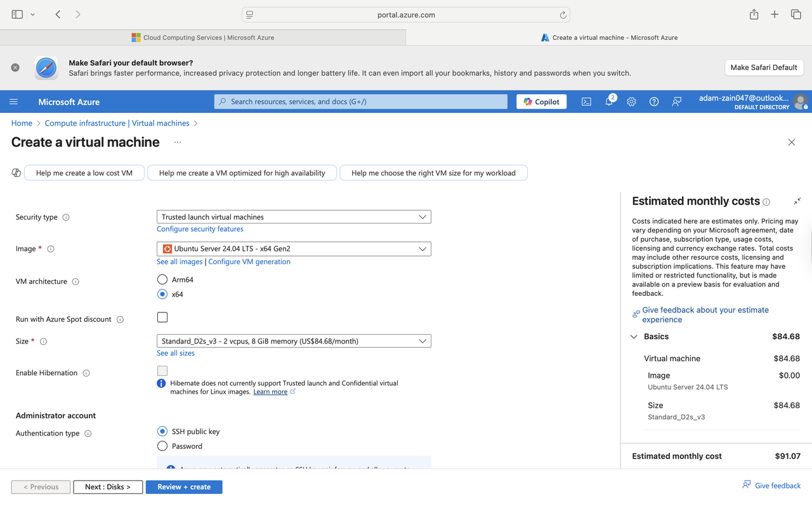The image size is (812, 508).
Task: Choose Password authentication type
Action: point(162,446)
